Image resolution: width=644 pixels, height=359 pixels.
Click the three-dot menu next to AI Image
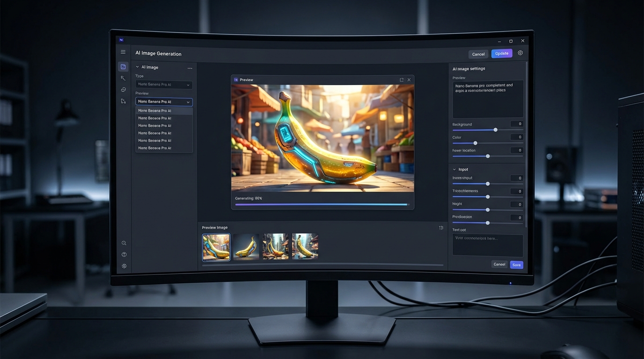coord(190,68)
